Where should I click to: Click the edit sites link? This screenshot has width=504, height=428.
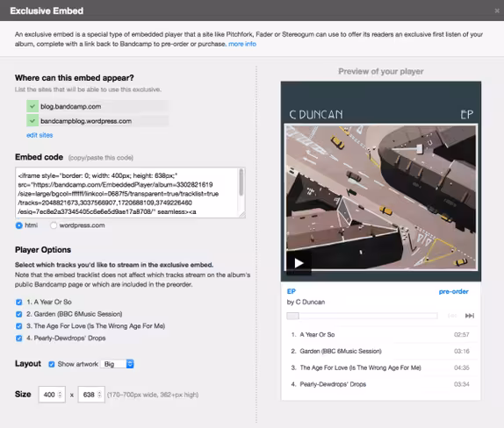click(x=40, y=135)
